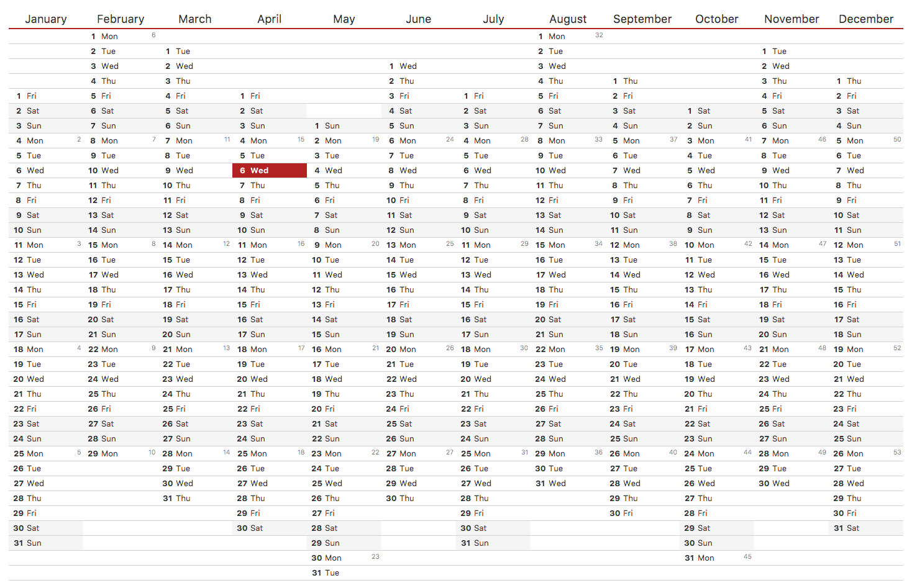Click week number 26 in June
Image resolution: width=912 pixels, height=588 pixels.
tap(450, 348)
